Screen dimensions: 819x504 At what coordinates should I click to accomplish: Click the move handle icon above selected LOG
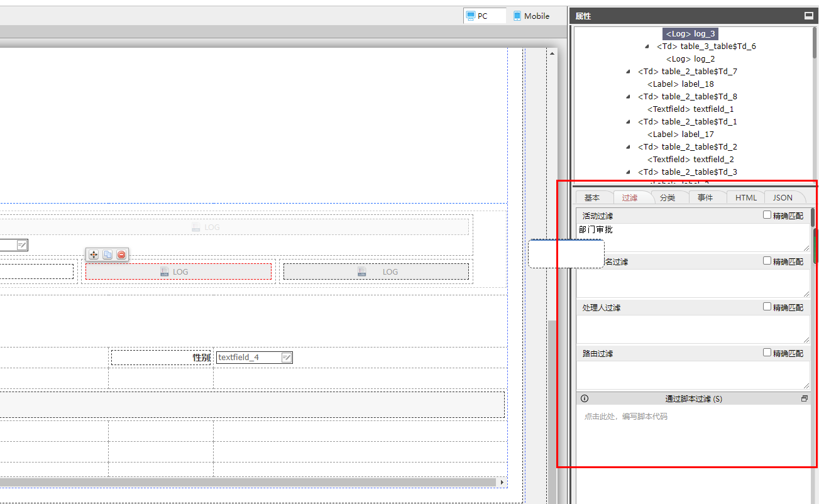pyautogui.click(x=94, y=255)
